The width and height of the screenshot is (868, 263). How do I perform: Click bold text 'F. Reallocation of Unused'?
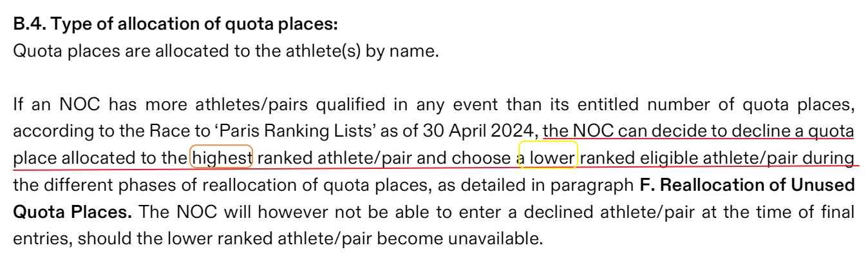[x=747, y=184]
